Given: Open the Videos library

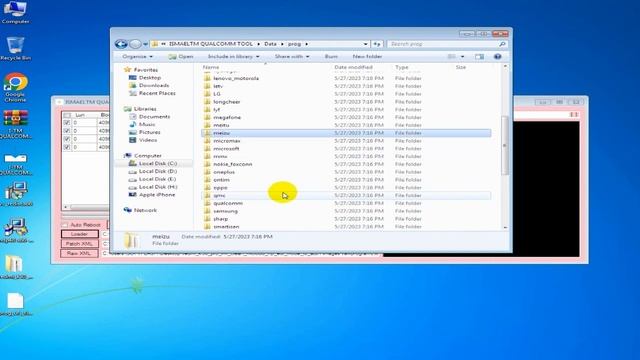Looking at the screenshot, I should (x=148, y=140).
